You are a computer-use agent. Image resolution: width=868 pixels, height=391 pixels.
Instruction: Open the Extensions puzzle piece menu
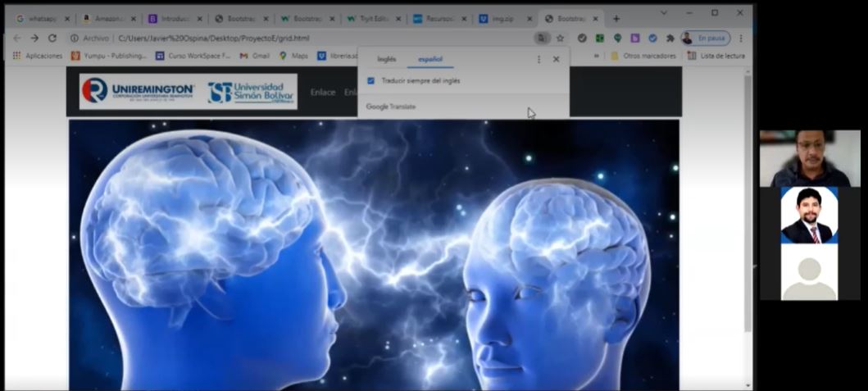[670, 38]
